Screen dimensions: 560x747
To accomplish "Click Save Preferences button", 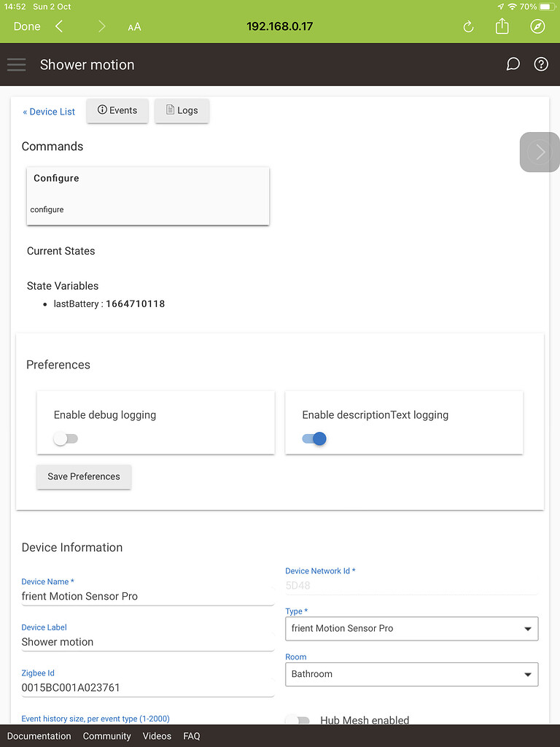I will coord(84,476).
